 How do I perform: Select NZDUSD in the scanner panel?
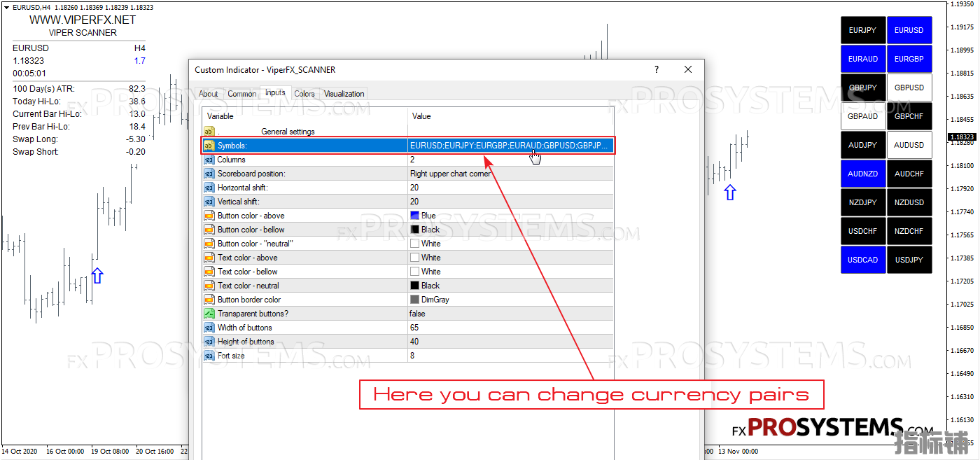tap(909, 203)
